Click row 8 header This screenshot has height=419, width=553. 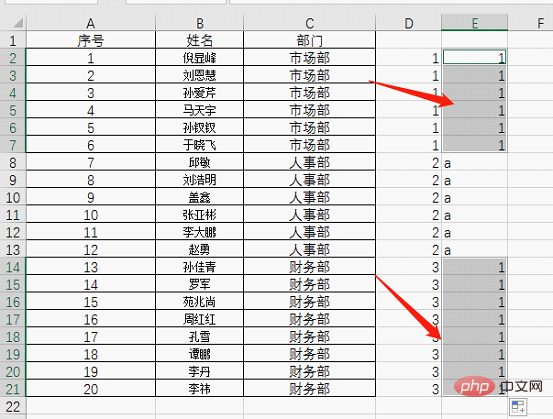click(13, 163)
